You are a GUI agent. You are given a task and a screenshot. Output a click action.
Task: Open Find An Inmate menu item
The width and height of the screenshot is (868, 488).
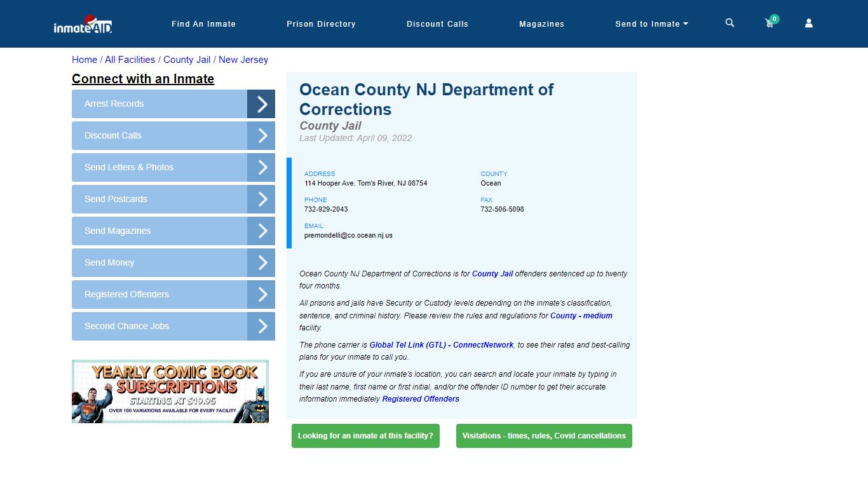pyautogui.click(x=203, y=24)
